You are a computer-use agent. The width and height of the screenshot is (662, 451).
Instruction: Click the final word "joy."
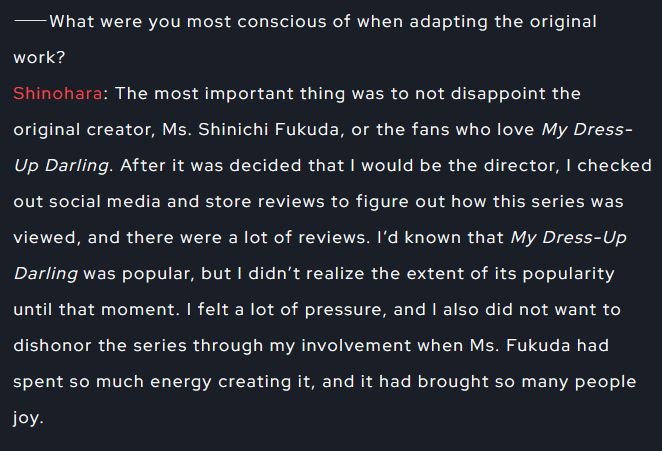coord(28,417)
